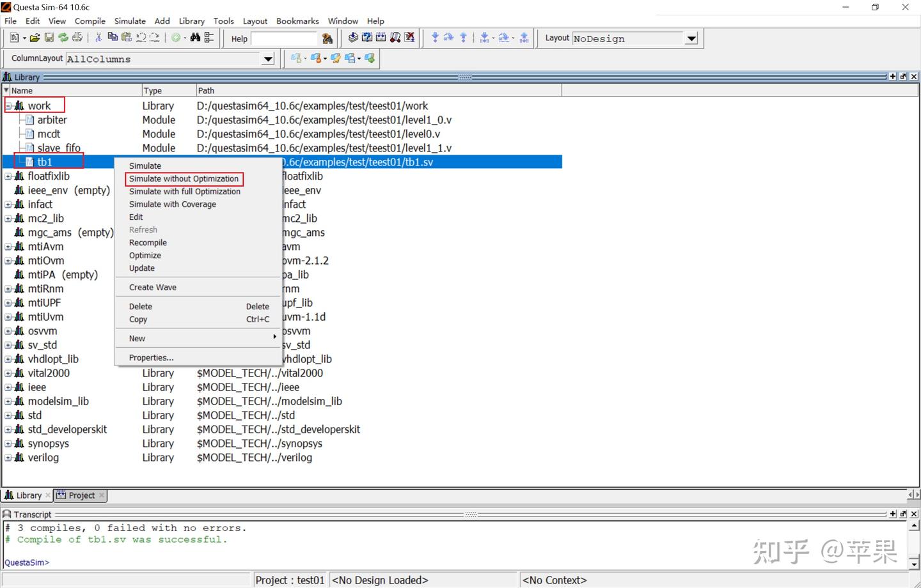921x588 pixels.
Task: Click the Compile icon in toolbar
Action: click(352, 38)
